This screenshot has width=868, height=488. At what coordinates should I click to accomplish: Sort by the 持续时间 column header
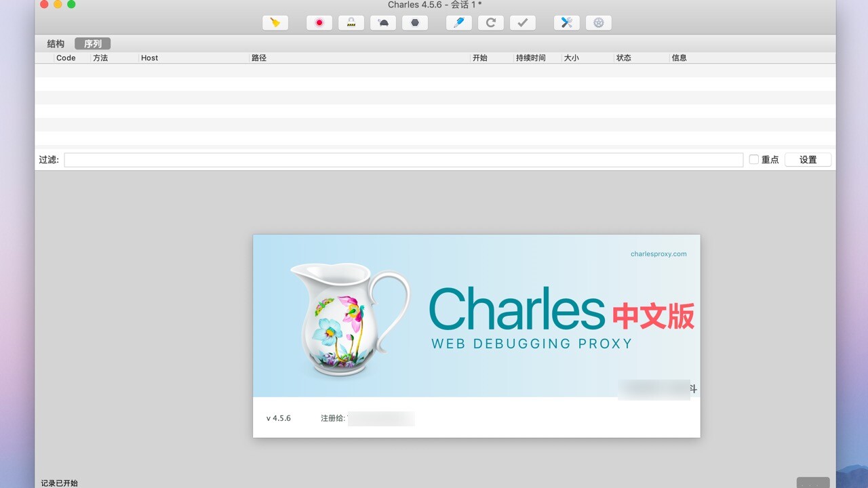530,58
